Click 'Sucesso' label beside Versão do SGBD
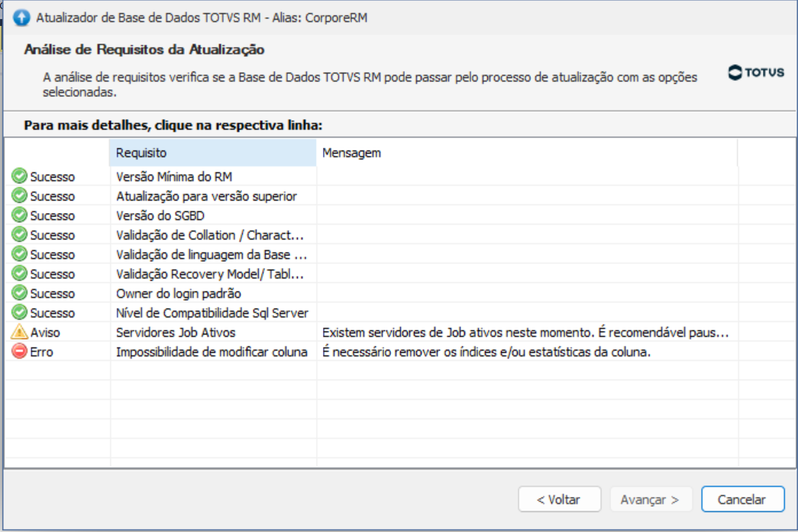The width and height of the screenshot is (798, 532). click(53, 216)
